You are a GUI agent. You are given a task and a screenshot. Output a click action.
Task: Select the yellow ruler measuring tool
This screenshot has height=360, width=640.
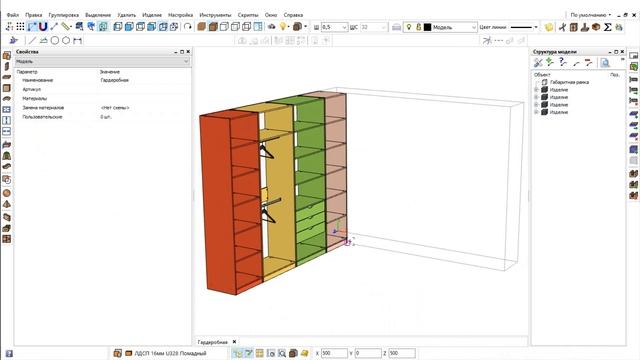click(x=66, y=27)
